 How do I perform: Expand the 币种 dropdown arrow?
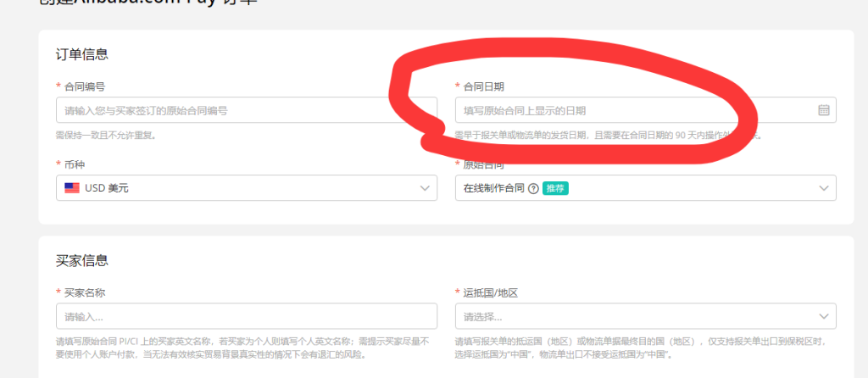point(425,188)
